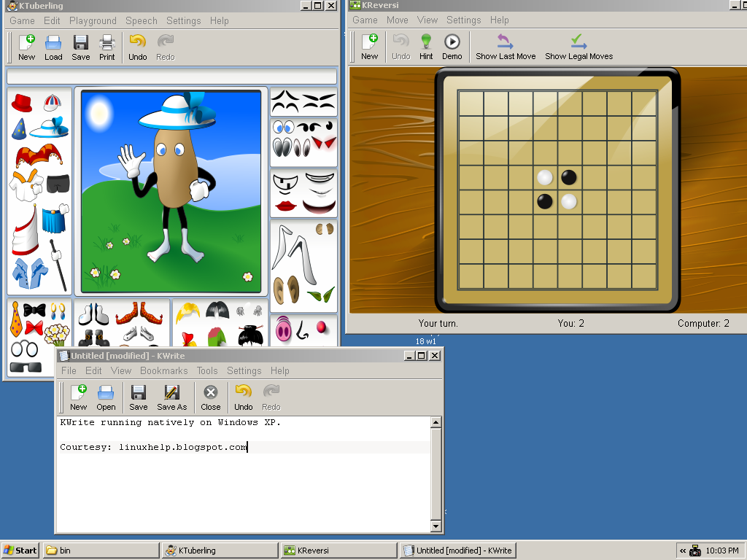Pick the red clown nose in KTuberling

322,327
